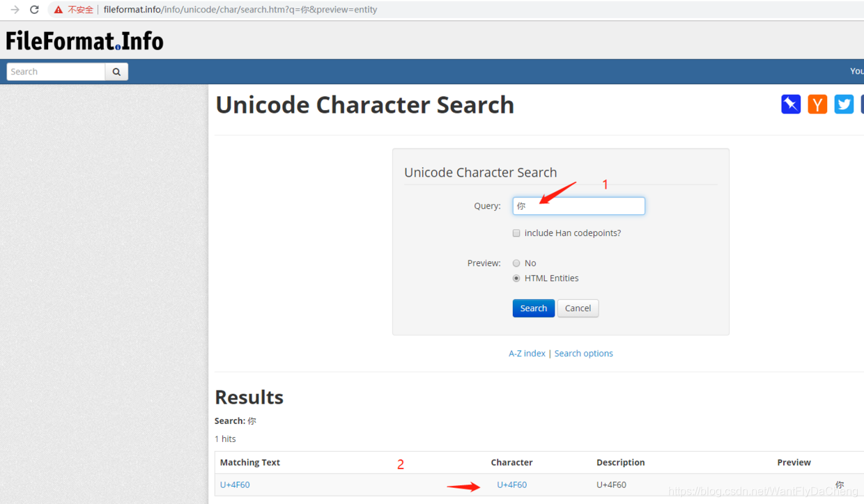Reload the page with refresh icon
The width and height of the screenshot is (864, 504).
34,10
